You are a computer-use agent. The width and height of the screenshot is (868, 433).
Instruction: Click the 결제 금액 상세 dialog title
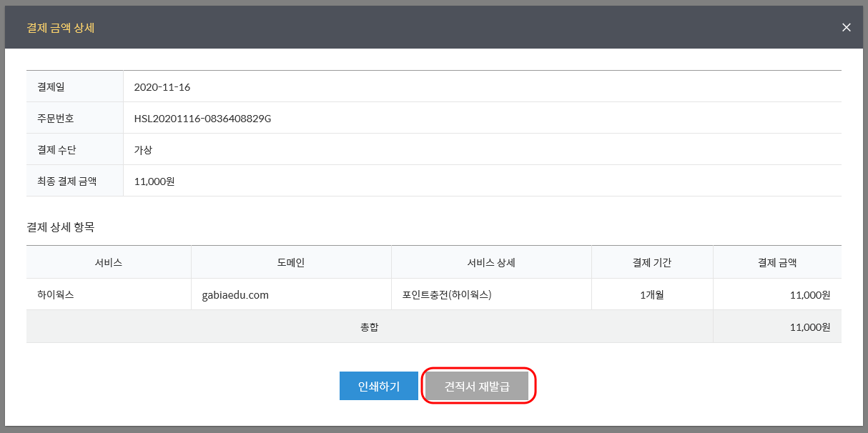(x=61, y=27)
